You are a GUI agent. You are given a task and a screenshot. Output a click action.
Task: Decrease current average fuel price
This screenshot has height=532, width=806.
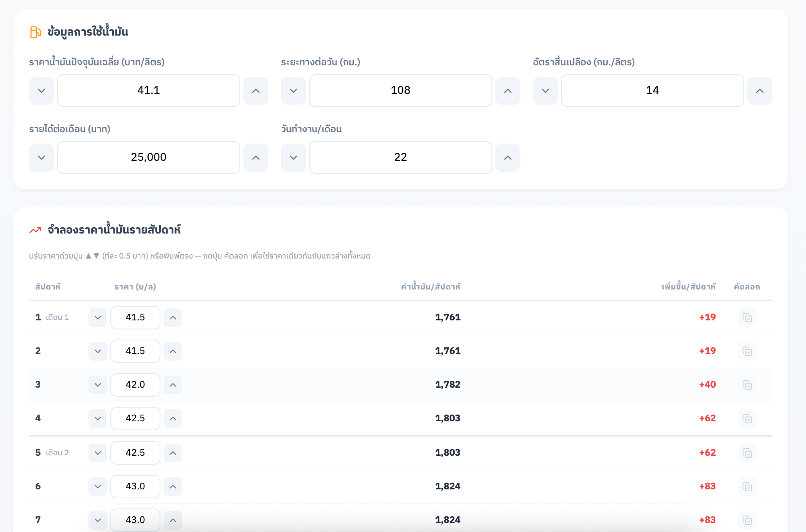(x=41, y=91)
